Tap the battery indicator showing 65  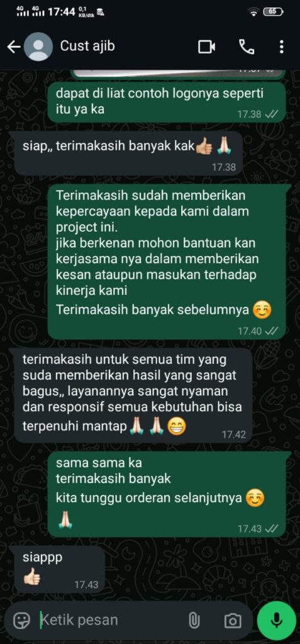pyautogui.click(x=272, y=11)
